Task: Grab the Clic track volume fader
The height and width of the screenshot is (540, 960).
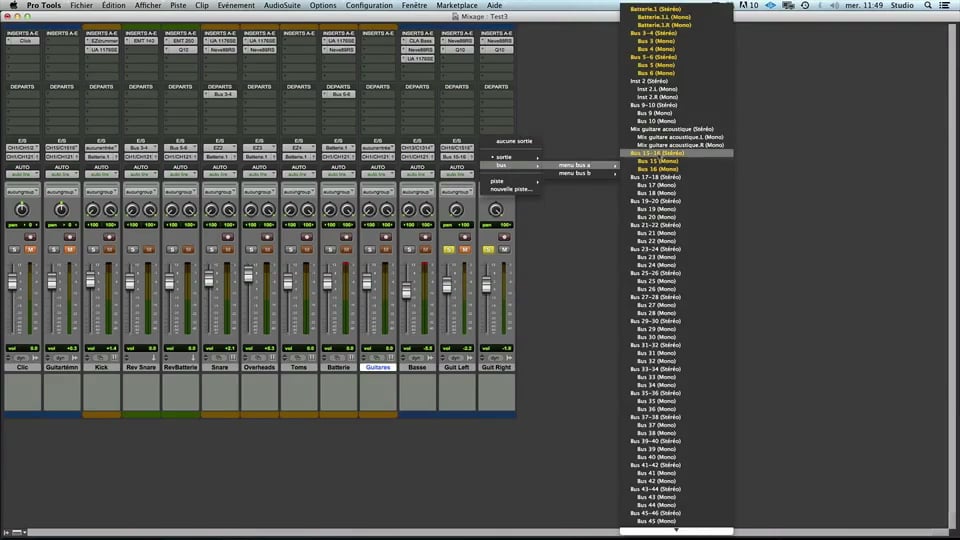Action: (12, 282)
